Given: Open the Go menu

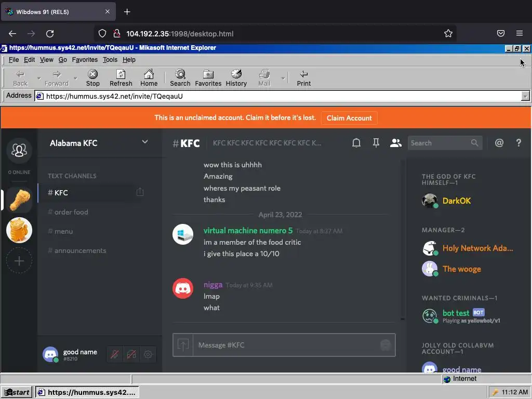Looking at the screenshot, I should click(62, 60).
